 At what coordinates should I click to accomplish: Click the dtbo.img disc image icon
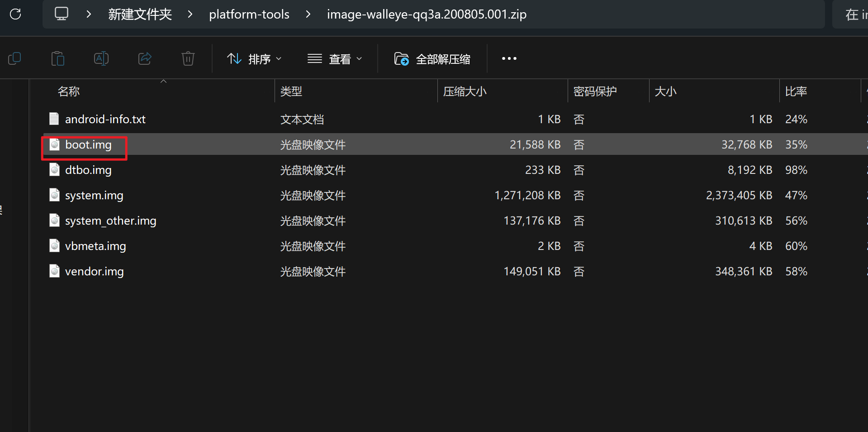pyautogui.click(x=54, y=169)
